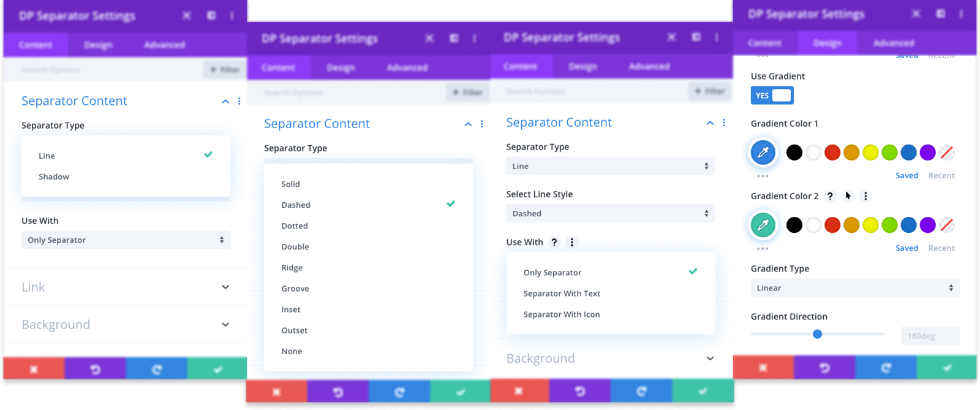This screenshot has height=410, width=980.
Task: Click the help icon next to Use With
Action: [554, 242]
